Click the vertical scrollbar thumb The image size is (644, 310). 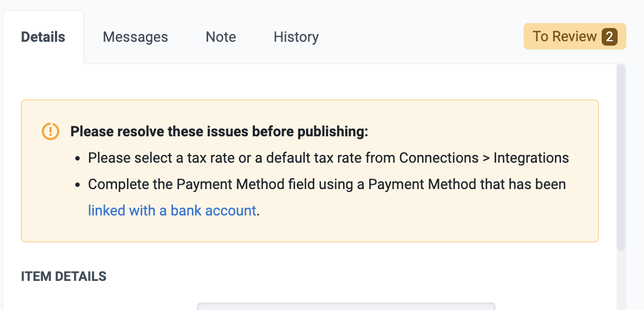point(621,157)
